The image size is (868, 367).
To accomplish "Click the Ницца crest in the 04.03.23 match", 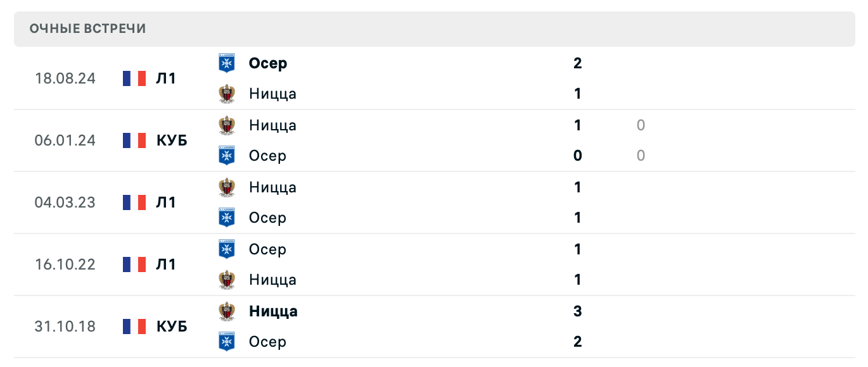I will pos(226,187).
